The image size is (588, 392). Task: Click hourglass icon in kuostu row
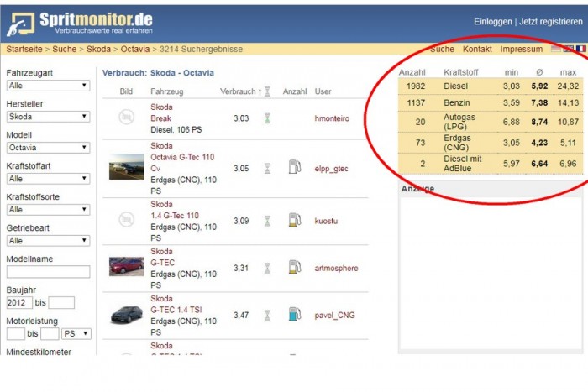coord(267,221)
